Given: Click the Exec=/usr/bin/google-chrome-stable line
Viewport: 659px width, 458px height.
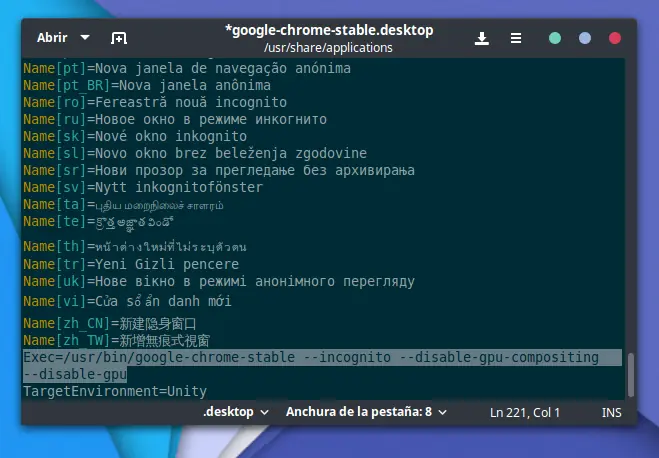Looking at the screenshot, I should click(311, 357).
